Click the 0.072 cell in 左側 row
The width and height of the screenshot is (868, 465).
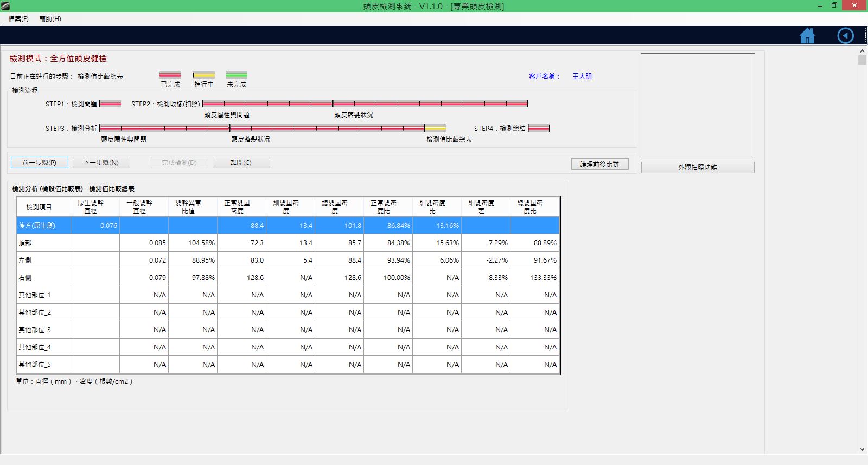[x=144, y=260]
